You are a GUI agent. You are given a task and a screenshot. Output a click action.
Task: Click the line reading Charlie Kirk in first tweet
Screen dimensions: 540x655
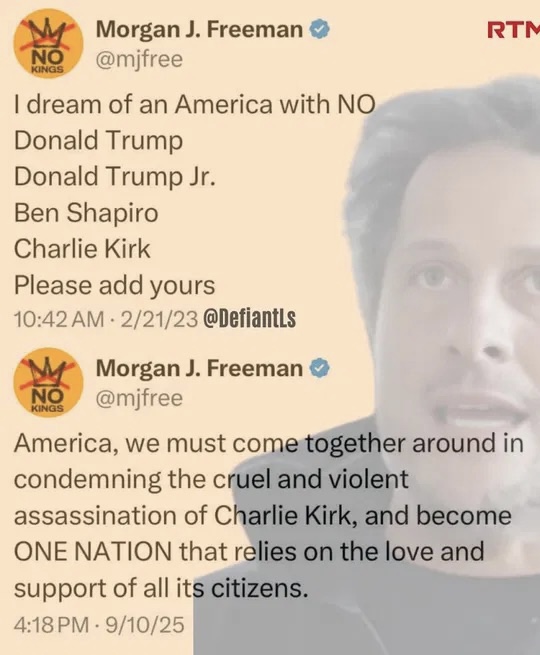(82, 249)
